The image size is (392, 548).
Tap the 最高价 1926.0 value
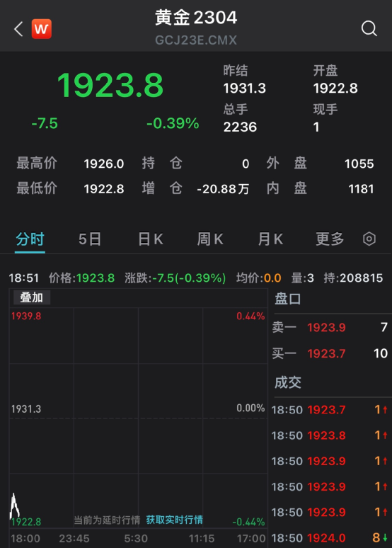[104, 164]
